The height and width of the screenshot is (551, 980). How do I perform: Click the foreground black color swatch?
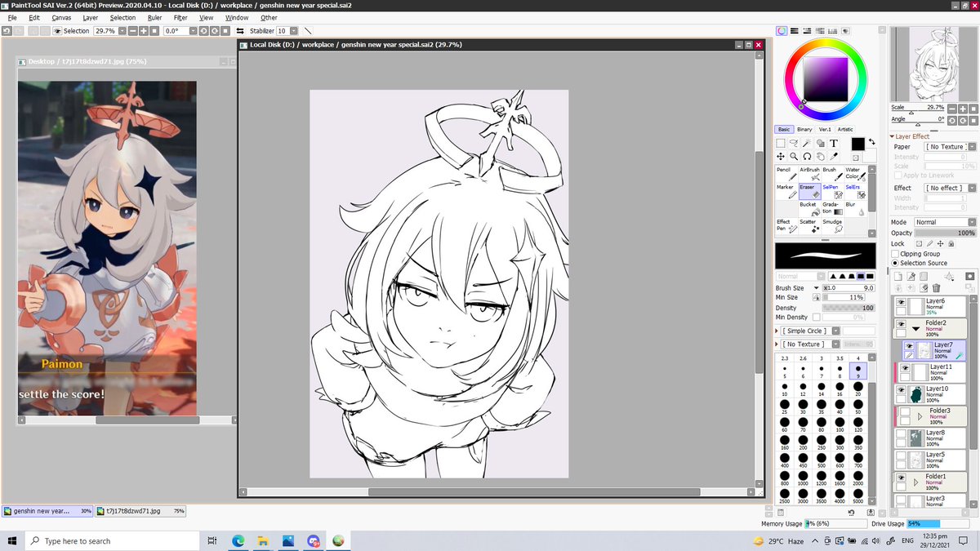pyautogui.click(x=857, y=144)
